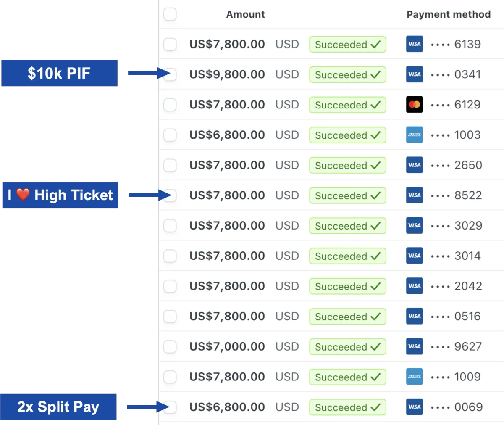Click the $10k PIF label

coord(59,74)
